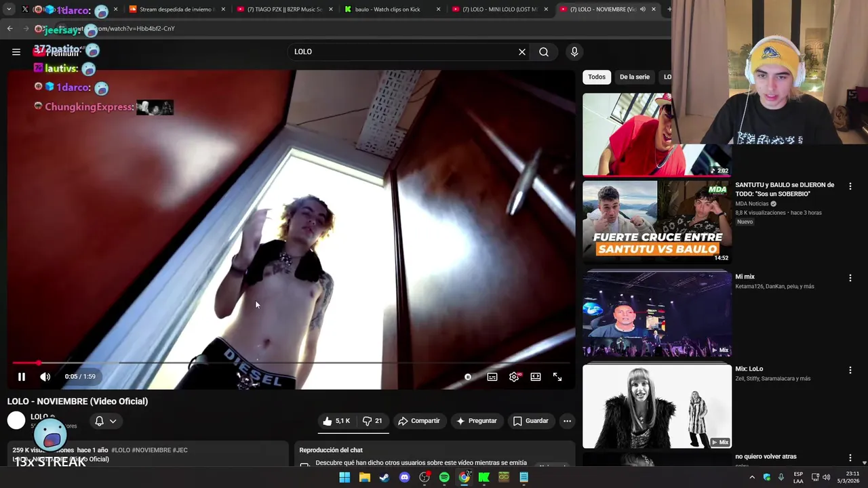Switch to theater mode view
Image resolution: width=868 pixels, height=488 pixels.
(536, 377)
